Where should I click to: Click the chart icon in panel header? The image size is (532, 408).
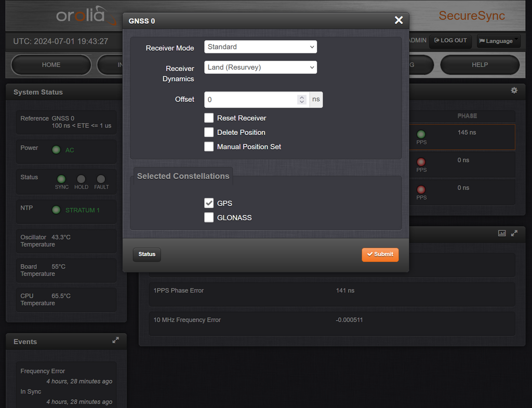click(502, 233)
